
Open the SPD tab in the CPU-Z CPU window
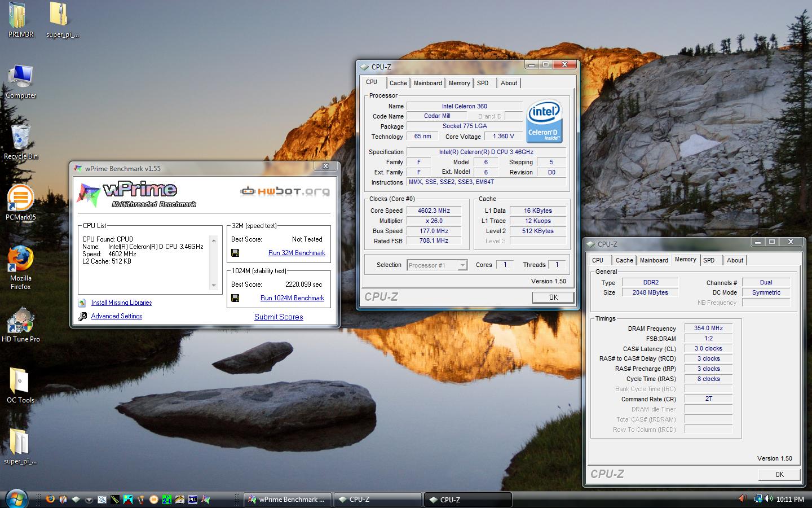[483, 83]
